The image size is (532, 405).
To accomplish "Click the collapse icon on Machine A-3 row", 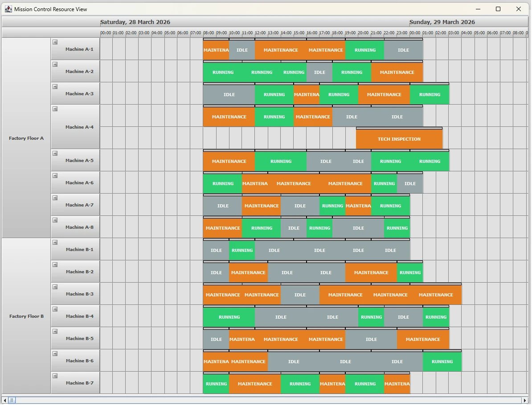I will [55, 86].
